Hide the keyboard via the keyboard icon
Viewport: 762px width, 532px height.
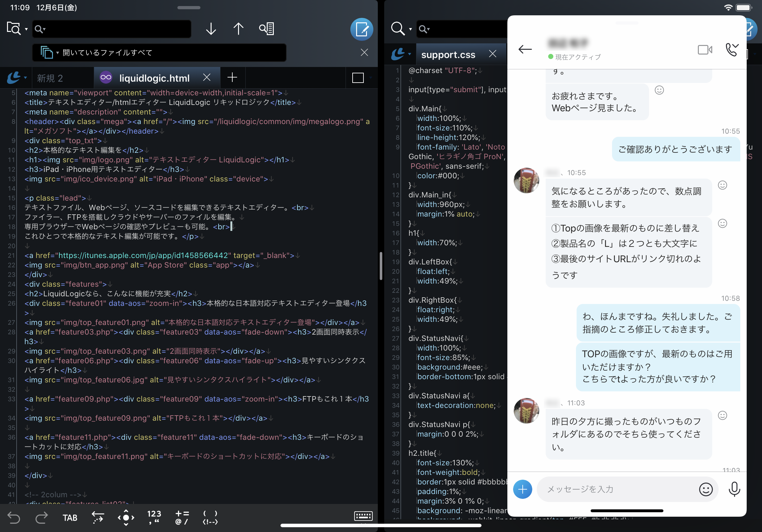point(363,516)
